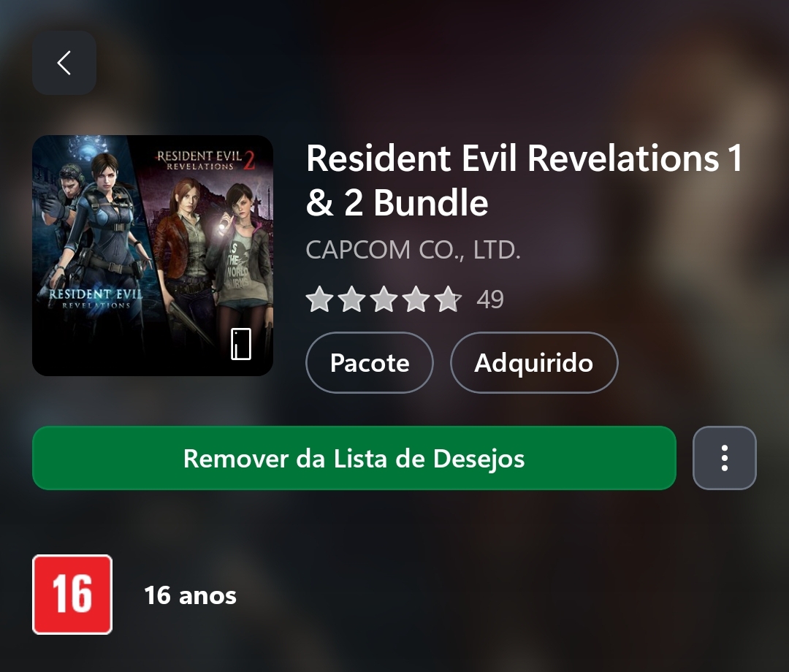Click the console icon on the cover art
789x672 pixels.
coord(241,344)
